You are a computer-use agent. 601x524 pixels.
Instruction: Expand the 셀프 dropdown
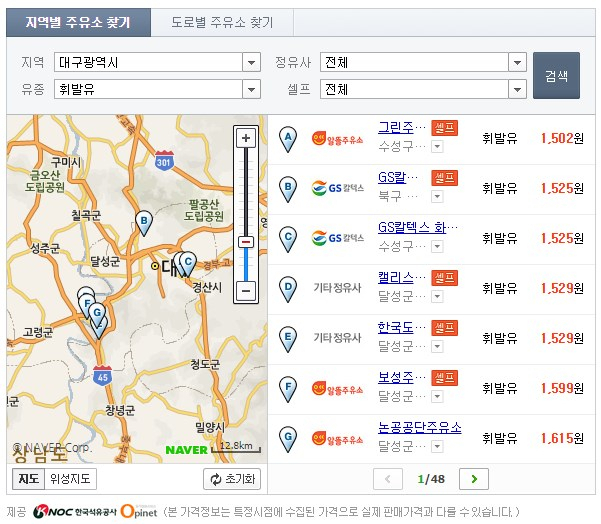click(423, 89)
